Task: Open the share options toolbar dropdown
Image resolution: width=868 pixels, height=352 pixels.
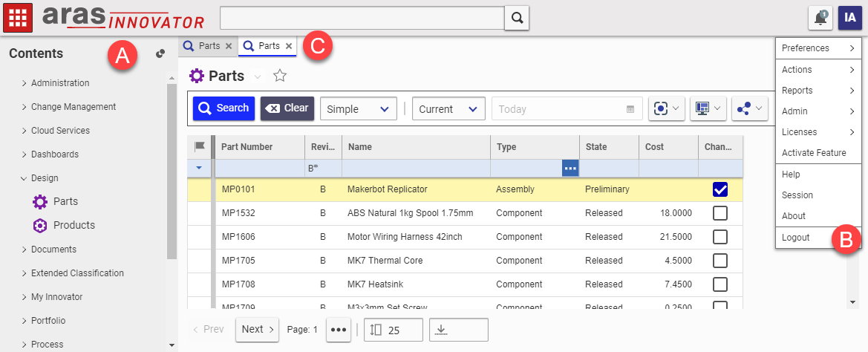Action: tap(748, 109)
